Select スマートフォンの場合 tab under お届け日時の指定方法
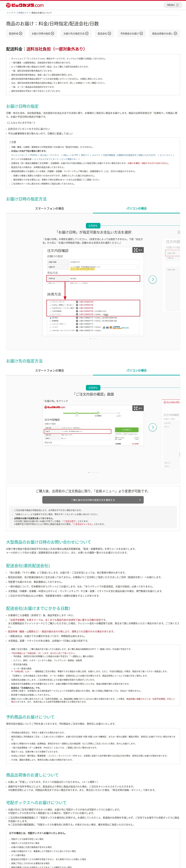 click(x=50, y=209)
